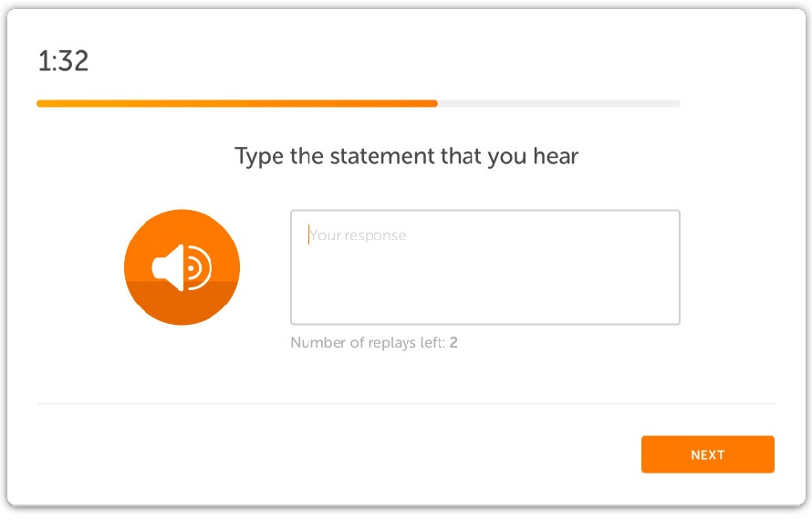Click the right end of the progress bar
The width and height of the screenshot is (812, 521).
click(x=676, y=104)
